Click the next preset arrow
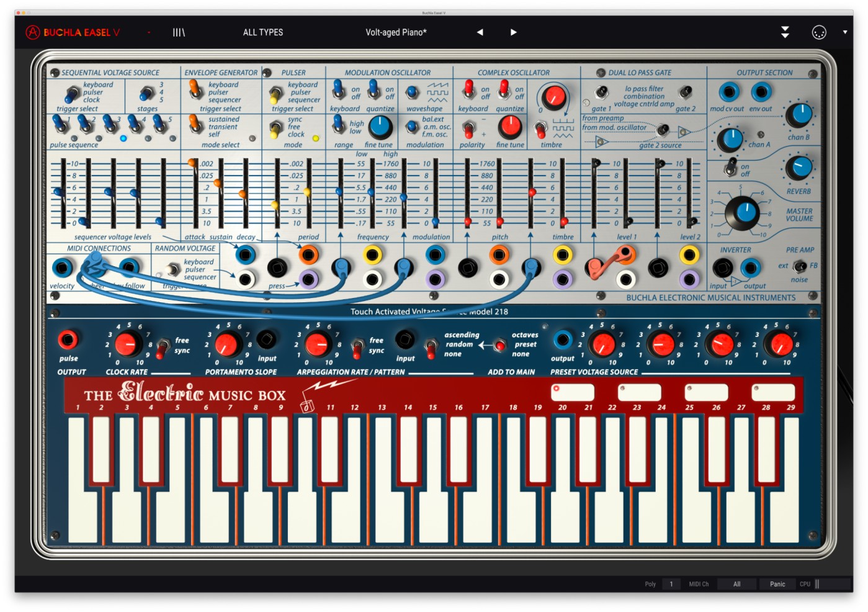Screen dimensions: 868x612 513,32
